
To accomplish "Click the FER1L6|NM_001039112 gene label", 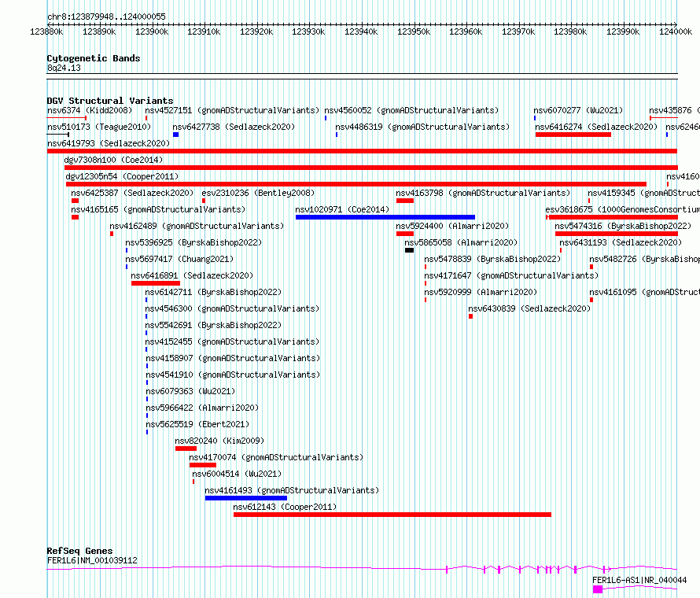I will click(x=92, y=560).
